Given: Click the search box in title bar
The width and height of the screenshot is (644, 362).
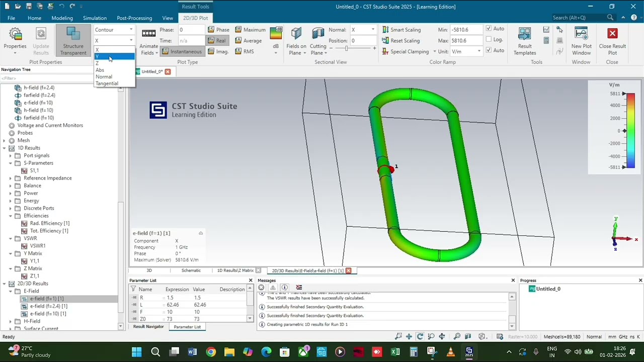Looking at the screenshot, I should [583, 18].
